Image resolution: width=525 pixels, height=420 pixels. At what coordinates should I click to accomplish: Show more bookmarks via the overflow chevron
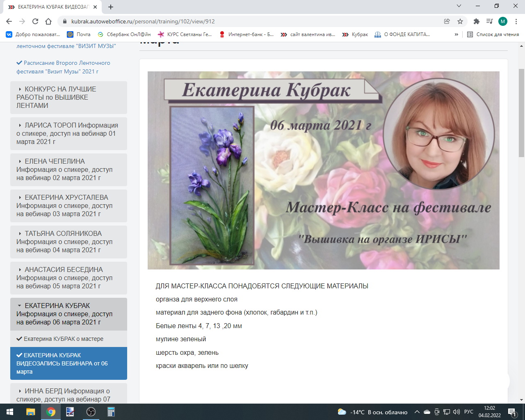click(457, 34)
